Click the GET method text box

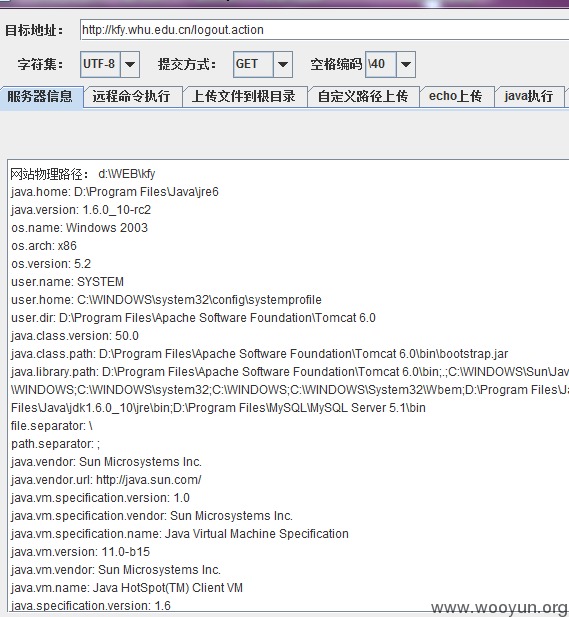coord(253,64)
